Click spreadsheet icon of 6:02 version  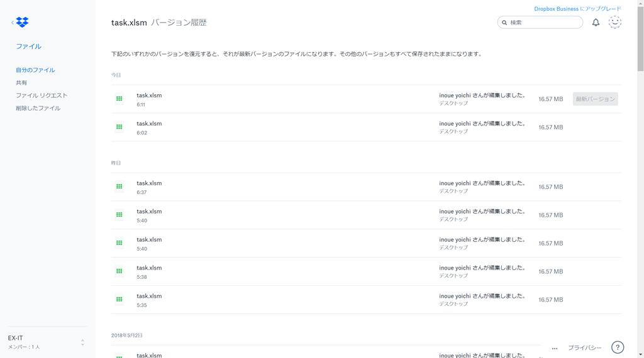click(119, 127)
